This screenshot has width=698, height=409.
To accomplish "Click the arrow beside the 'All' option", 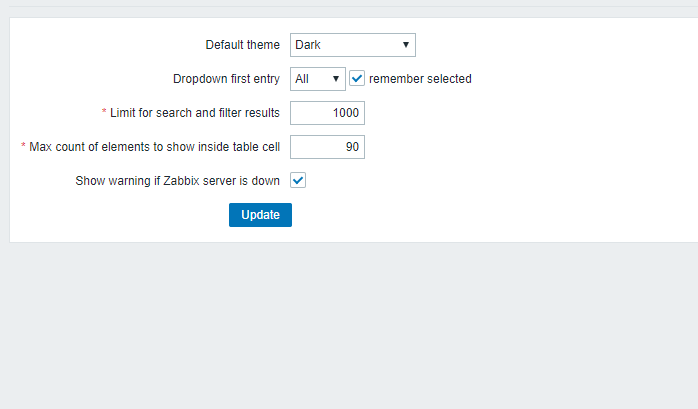I will pyautogui.click(x=336, y=79).
